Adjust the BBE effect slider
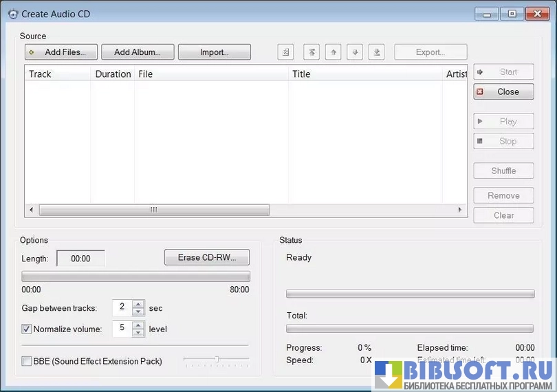This screenshot has height=392, width=557. click(217, 360)
